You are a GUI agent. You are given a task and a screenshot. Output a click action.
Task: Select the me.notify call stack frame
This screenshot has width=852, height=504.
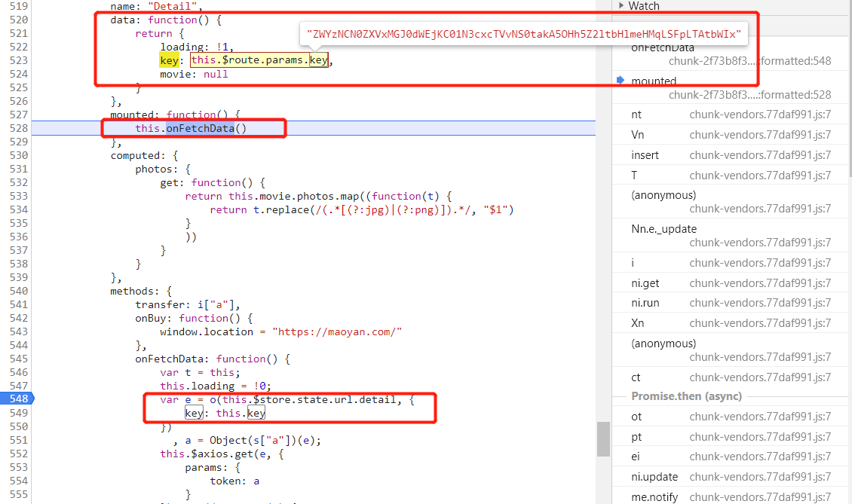coord(654,496)
